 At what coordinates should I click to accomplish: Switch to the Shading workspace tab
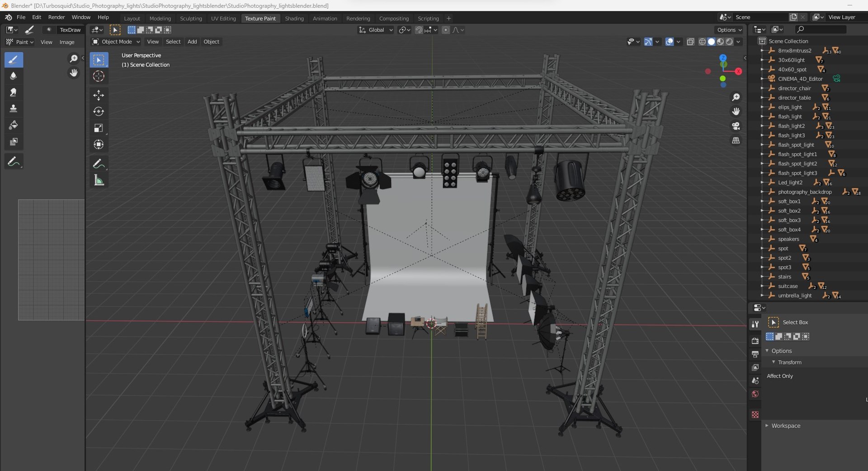coord(294,19)
